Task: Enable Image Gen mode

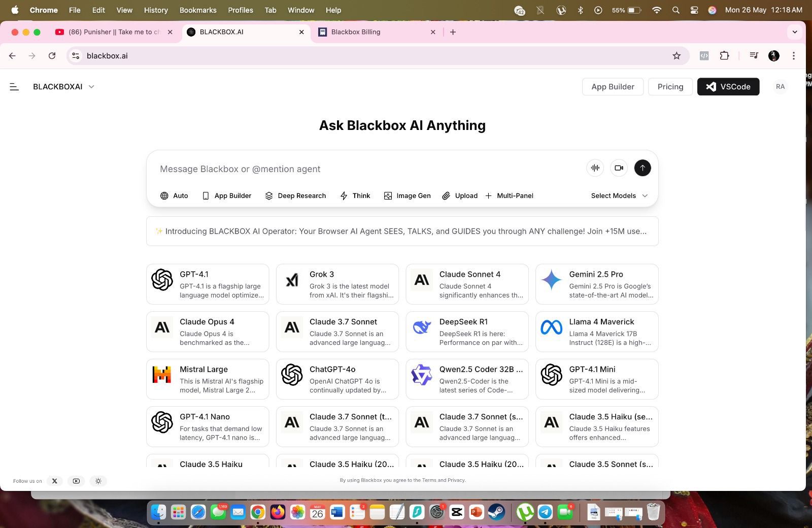Action: pos(407,196)
